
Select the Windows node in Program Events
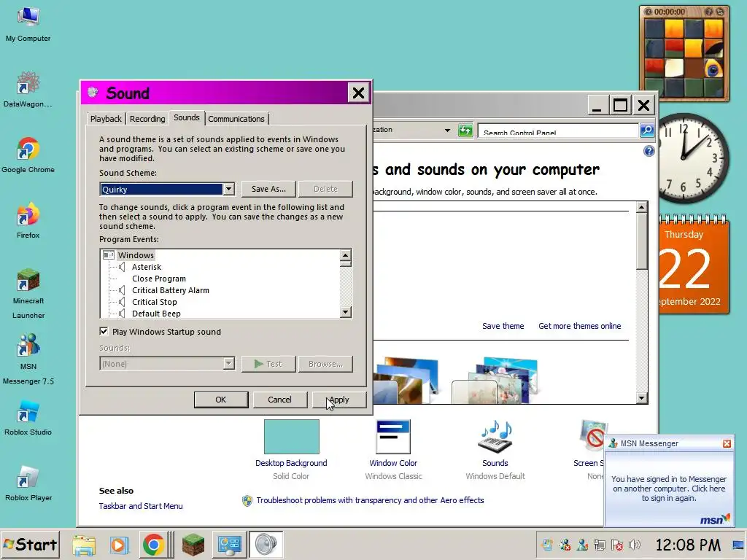(136, 255)
